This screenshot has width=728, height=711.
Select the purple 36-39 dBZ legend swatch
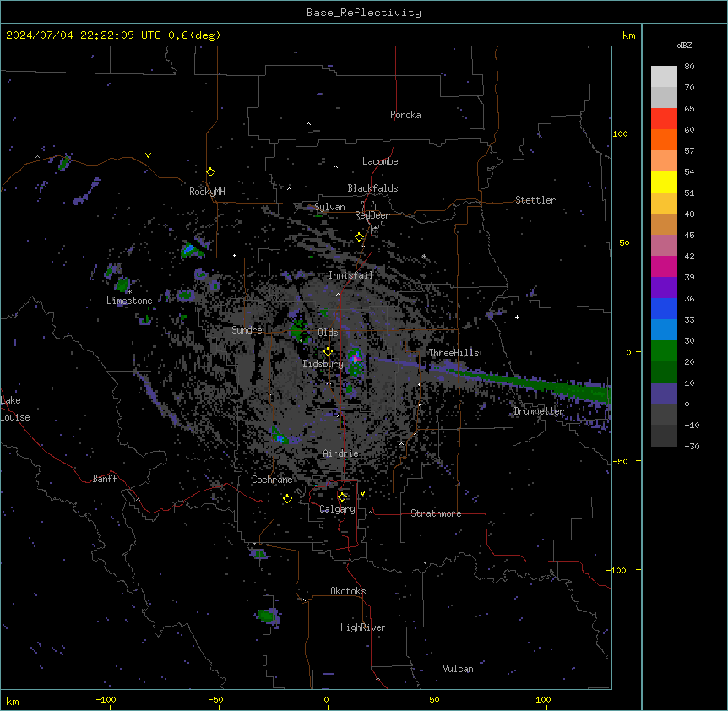[x=664, y=288]
